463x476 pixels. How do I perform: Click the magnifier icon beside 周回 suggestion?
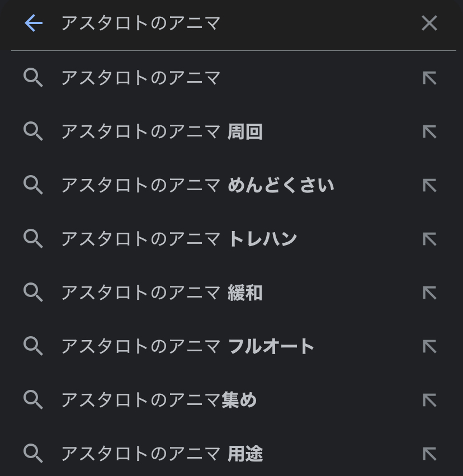coord(34,132)
